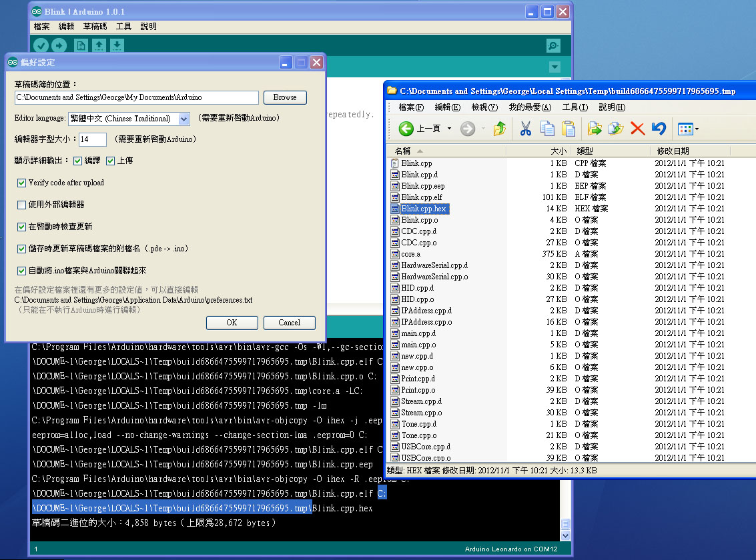Click the Arduino Upload arrow toolbar icon
756x560 pixels.
point(59,45)
